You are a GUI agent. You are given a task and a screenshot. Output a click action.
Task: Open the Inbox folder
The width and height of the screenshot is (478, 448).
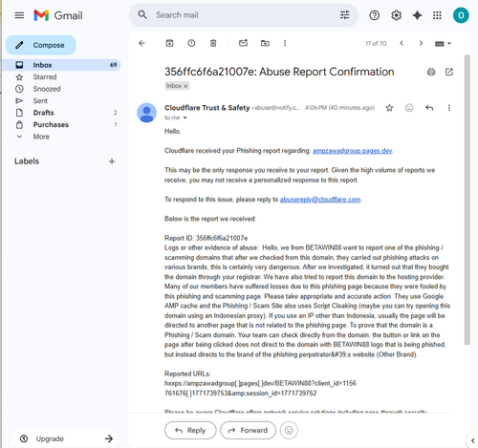[61, 65]
